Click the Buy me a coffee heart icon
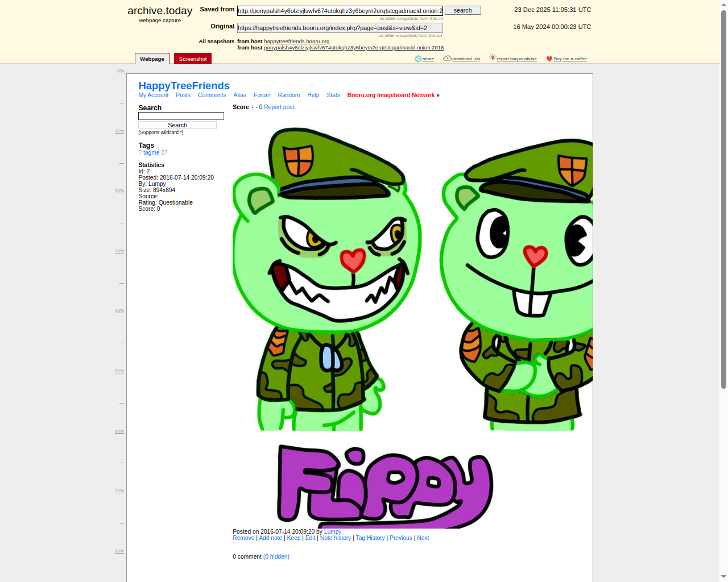 coord(549,59)
